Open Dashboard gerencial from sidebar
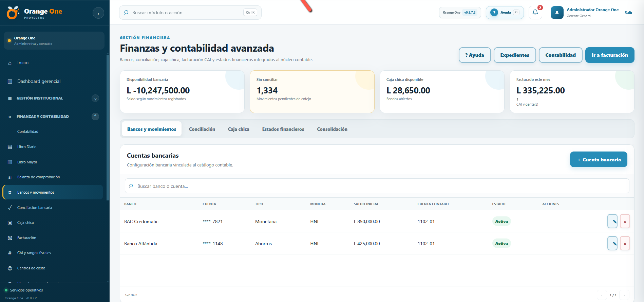The image size is (644, 302). coord(53,82)
